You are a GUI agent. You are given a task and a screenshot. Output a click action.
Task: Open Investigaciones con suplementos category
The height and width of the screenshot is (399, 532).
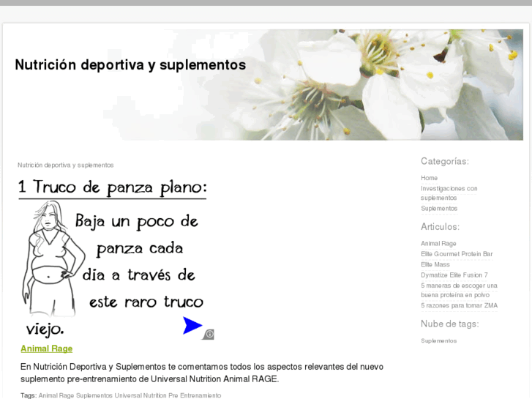[x=449, y=193]
